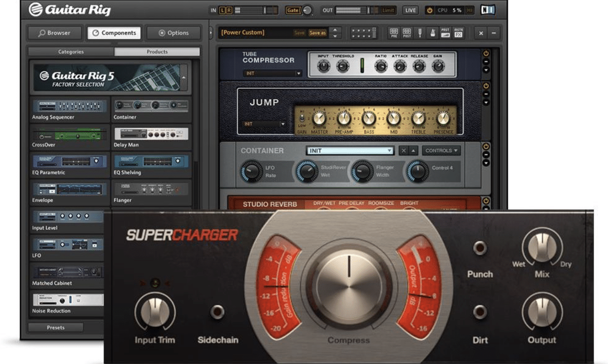608x364 pixels.
Task: Open the Tuner tool
Action: (419, 33)
